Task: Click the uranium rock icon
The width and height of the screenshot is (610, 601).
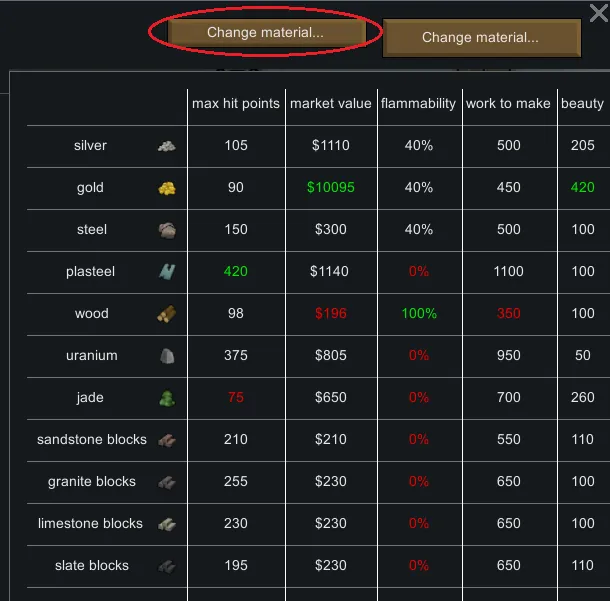Action: (x=166, y=356)
